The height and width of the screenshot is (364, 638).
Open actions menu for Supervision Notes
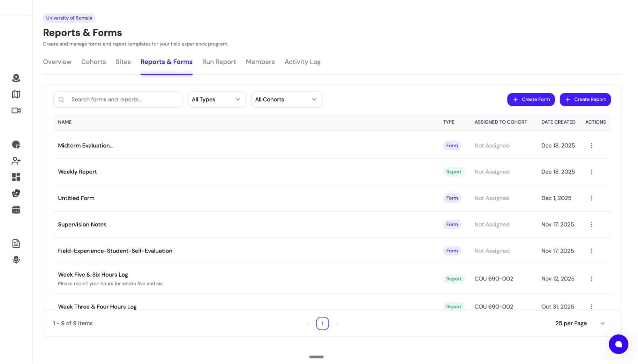(592, 224)
